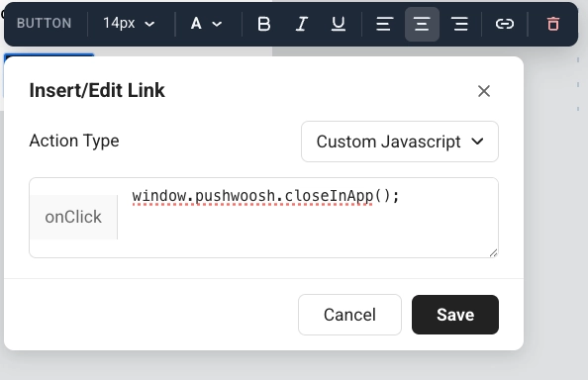
Task: Open the text color A dropdown
Action: [x=206, y=24]
